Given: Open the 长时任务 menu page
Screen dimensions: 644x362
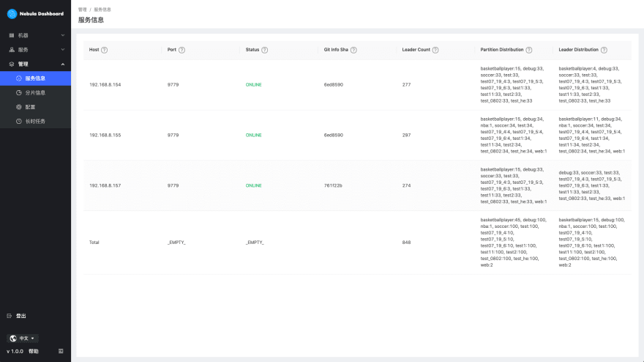Looking at the screenshot, I should (35, 122).
